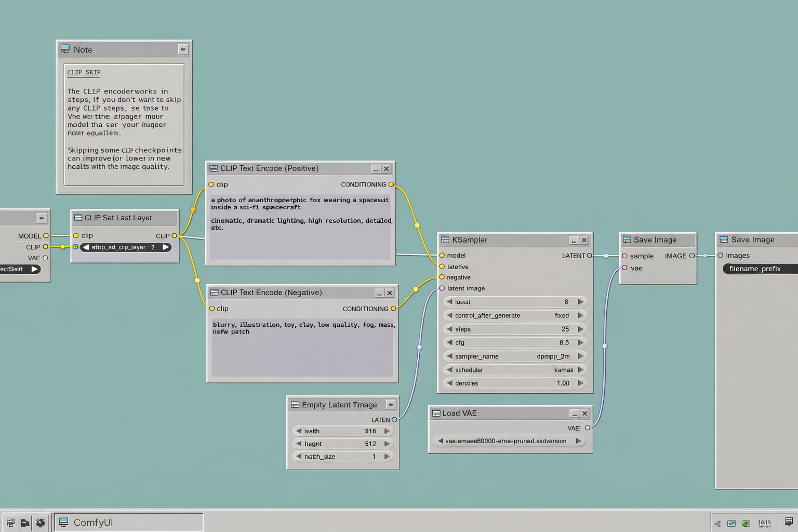Click title icon of Save Image node with filename_prefix
Viewport: 798px width, 532px height.
tap(724, 240)
